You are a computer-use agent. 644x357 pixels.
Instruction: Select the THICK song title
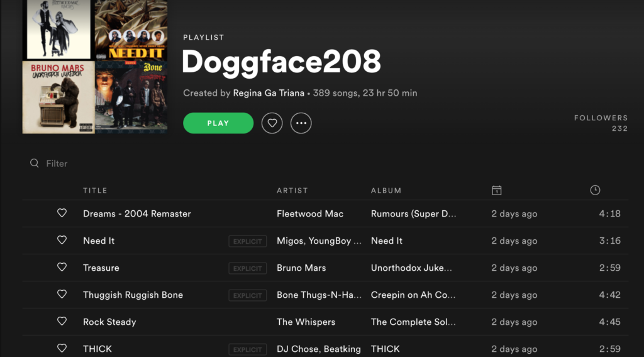[97, 349]
